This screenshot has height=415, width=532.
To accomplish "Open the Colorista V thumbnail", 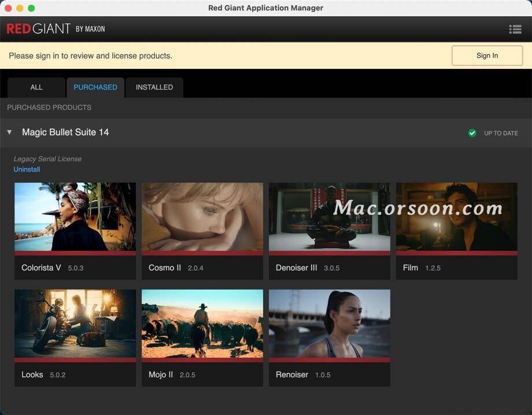I will 75,217.
